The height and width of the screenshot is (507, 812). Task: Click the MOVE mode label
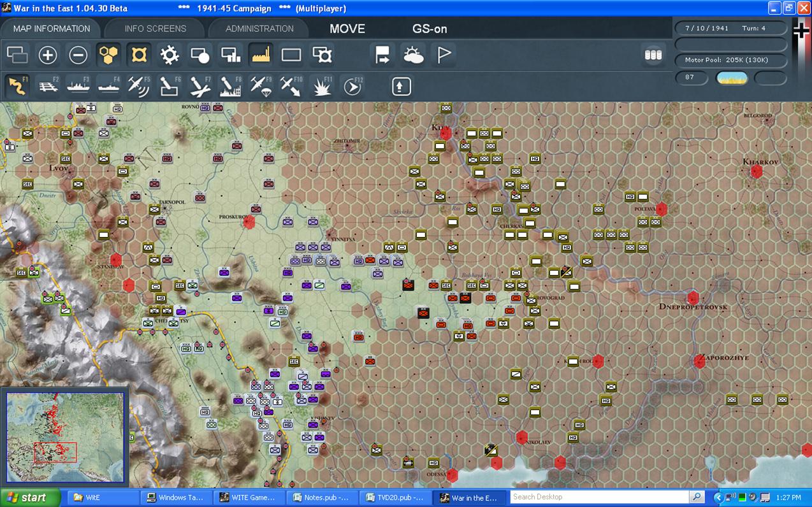347,29
